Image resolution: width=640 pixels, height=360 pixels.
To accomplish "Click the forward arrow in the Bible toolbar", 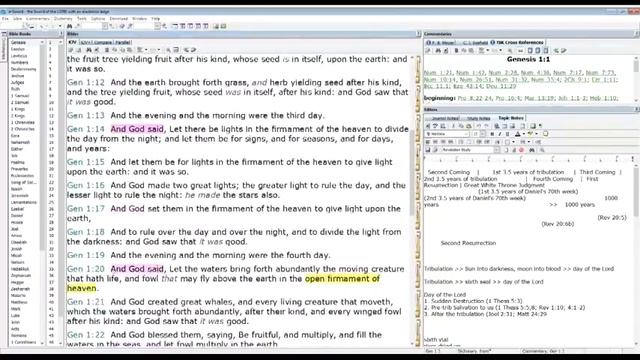I will point(193,50).
